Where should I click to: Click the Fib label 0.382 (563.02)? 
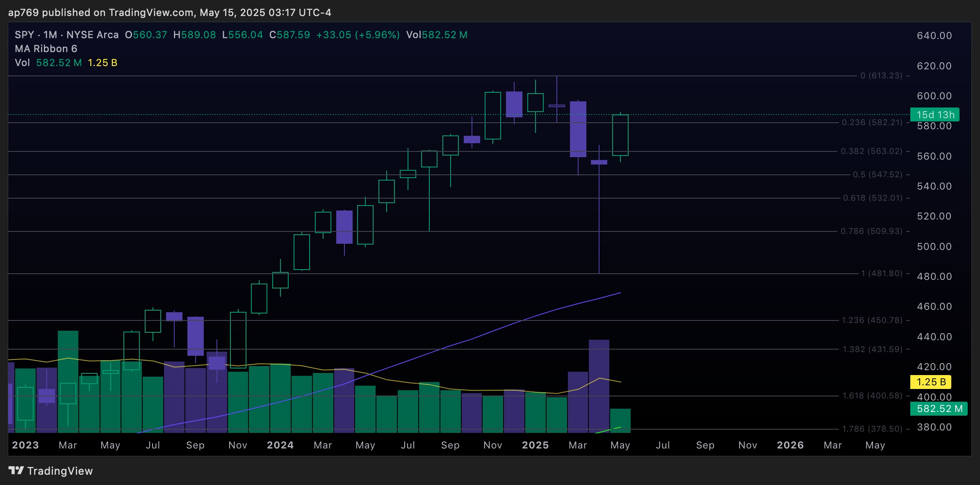pyautogui.click(x=872, y=151)
